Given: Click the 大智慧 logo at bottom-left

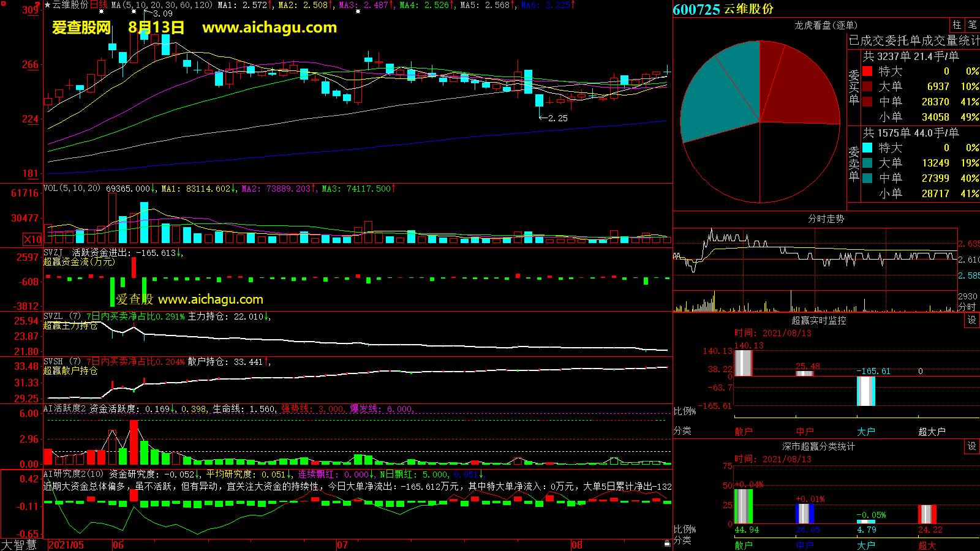Looking at the screenshot, I should 19,544.
